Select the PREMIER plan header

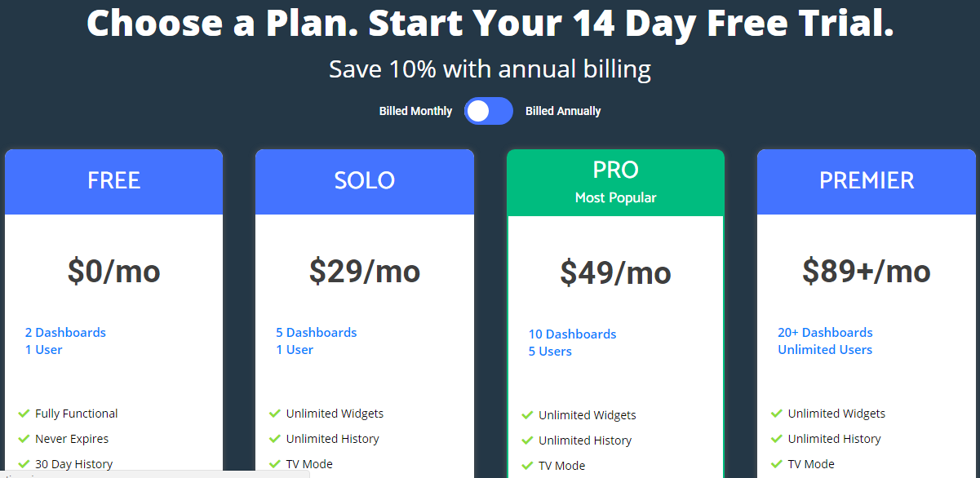866,181
